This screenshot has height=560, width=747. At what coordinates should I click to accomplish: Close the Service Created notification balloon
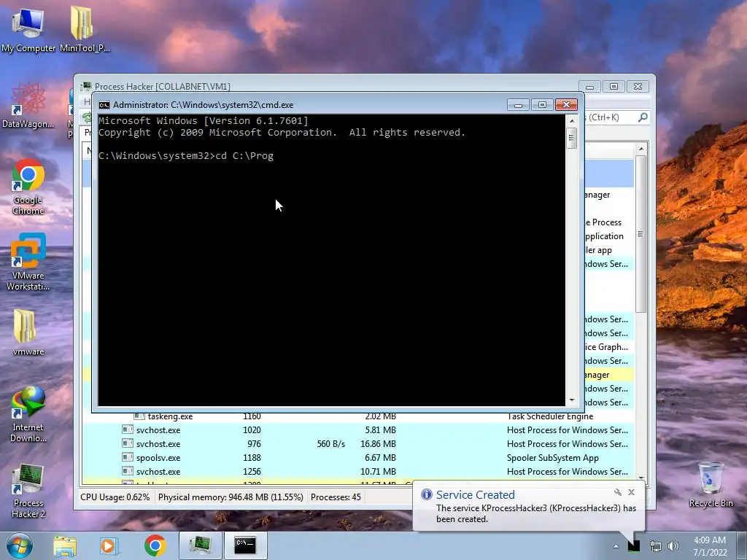(631, 492)
